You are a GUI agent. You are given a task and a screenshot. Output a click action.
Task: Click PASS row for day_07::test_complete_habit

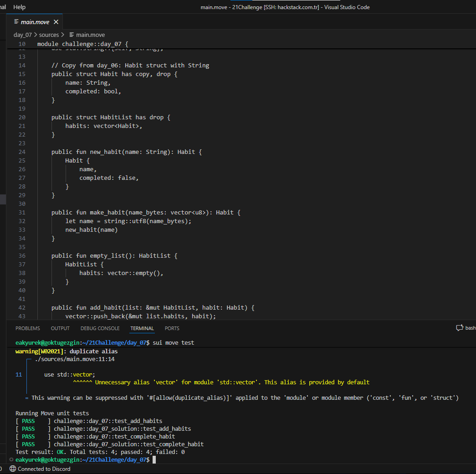[95, 437]
